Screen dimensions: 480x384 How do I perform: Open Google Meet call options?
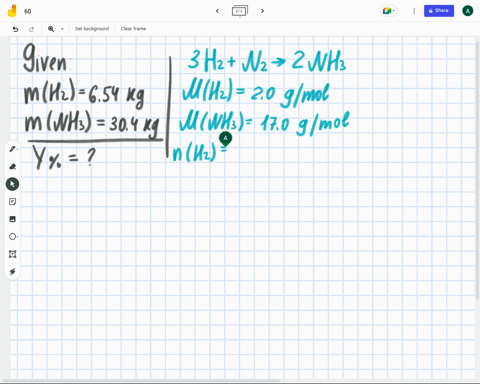pos(388,11)
